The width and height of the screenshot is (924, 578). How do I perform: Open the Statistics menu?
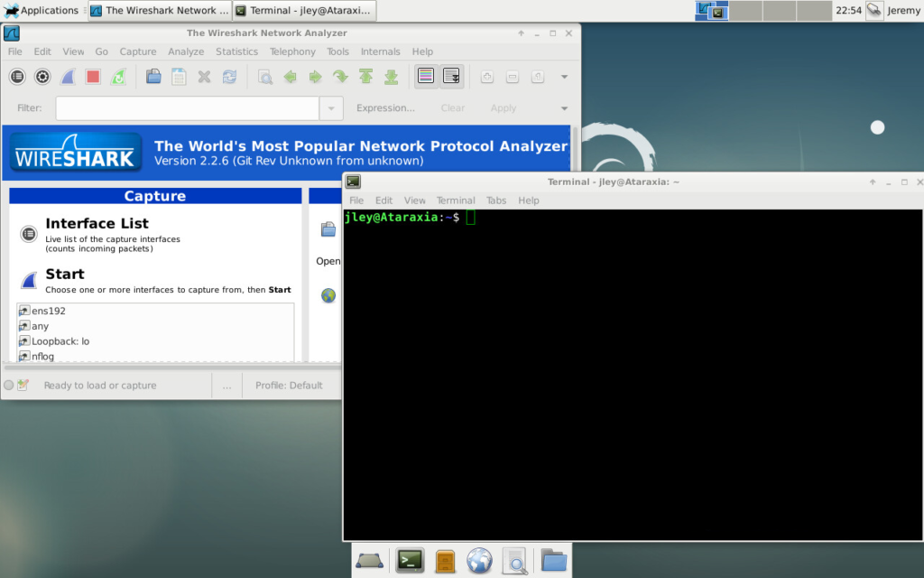click(237, 51)
